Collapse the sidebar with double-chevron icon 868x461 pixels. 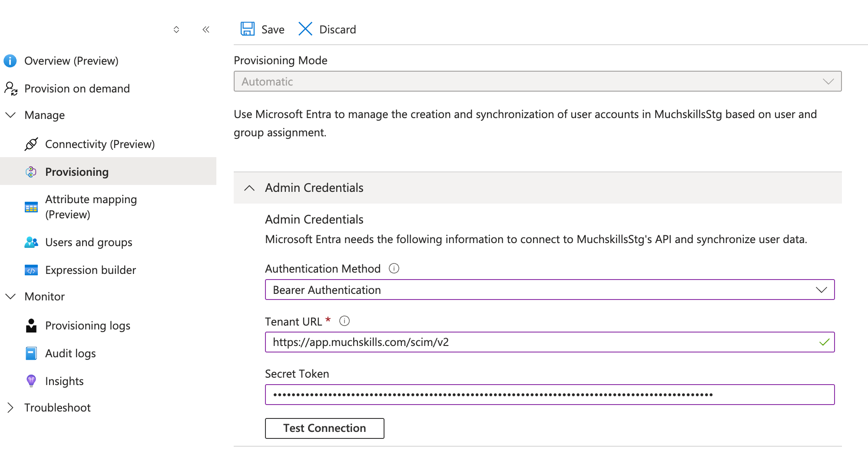coord(206,30)
